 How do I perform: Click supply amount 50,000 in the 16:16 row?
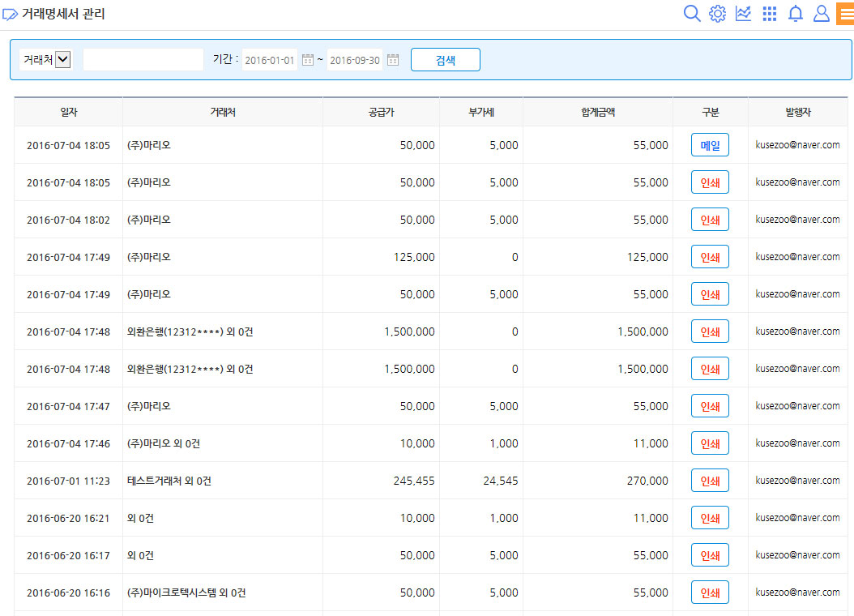tap(417, 593)
